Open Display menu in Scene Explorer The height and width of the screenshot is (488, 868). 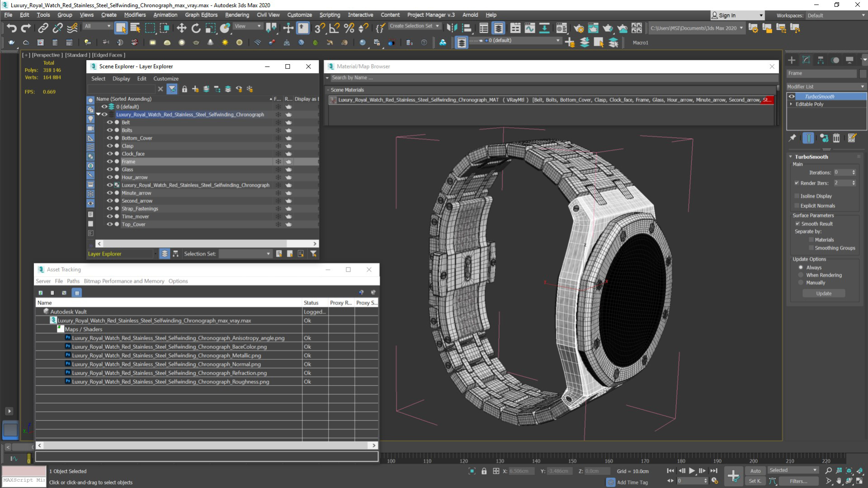121,79
